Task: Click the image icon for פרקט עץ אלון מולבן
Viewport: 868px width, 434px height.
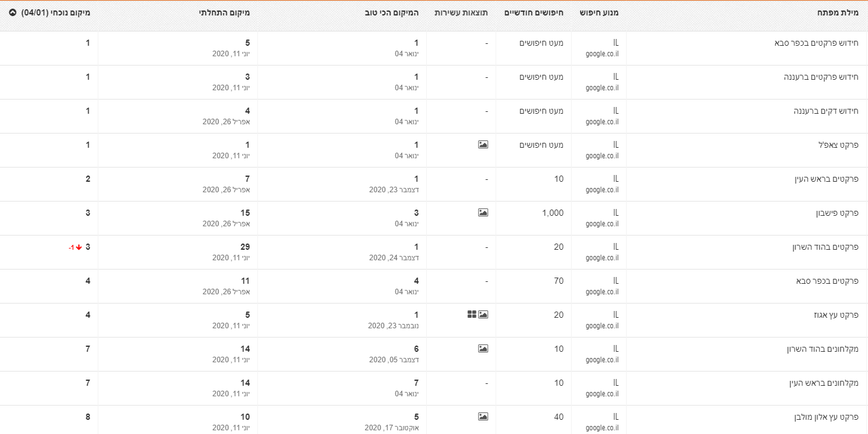Action: [x=483, y=417]
